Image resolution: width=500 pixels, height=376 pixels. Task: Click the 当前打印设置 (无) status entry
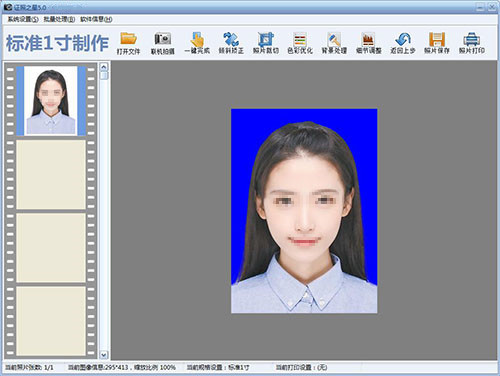coord(301,367)
